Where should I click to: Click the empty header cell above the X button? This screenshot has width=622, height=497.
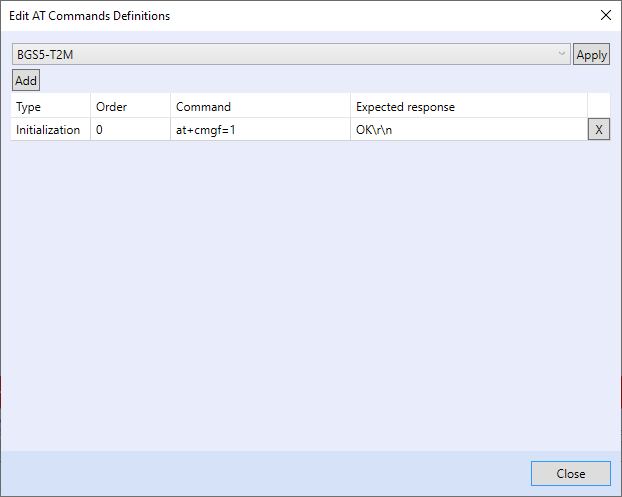[598, 106]
